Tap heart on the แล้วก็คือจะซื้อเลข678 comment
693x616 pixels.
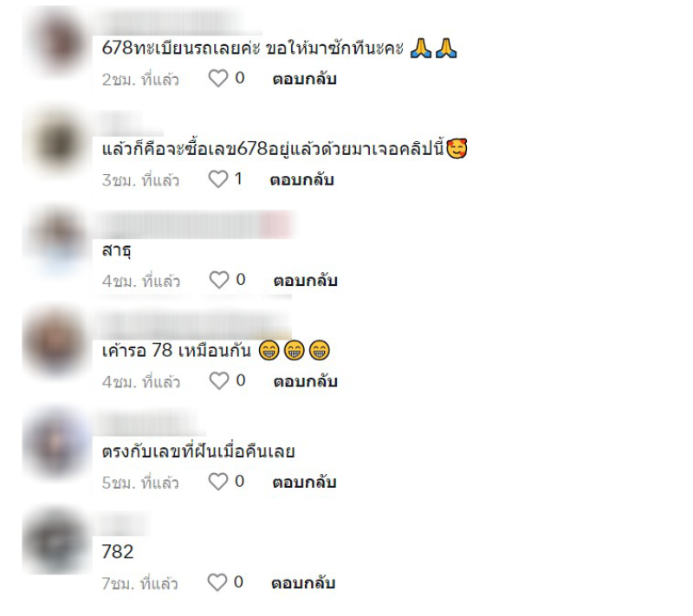pyautogui.click(x=218, y=179)
